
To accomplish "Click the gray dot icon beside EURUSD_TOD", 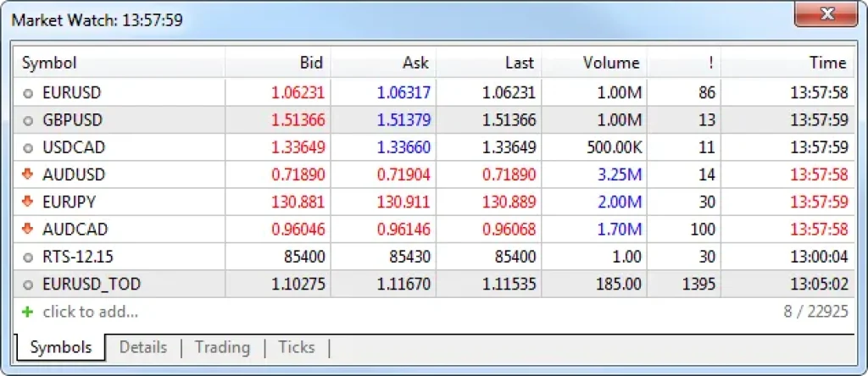I will pos(28,285).
